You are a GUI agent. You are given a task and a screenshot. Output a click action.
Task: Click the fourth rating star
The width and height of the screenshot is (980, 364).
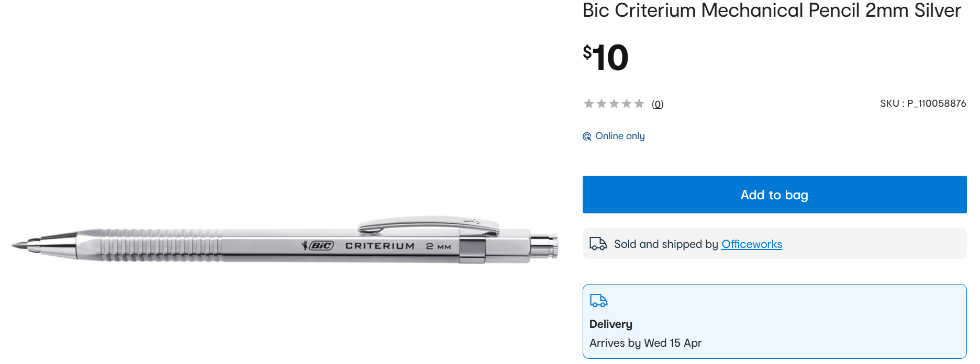click(627, 104)
